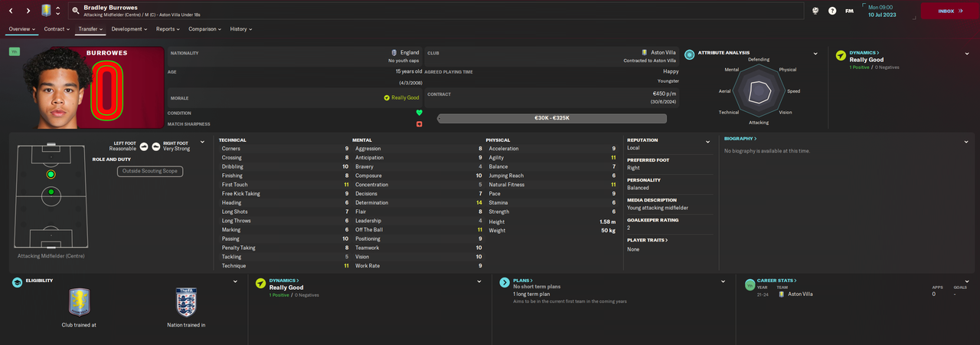The width and height of the screenshot is (980, 345).
Task: Expand the foot/role panel dropdown arrow
Action: click(202, 142)
